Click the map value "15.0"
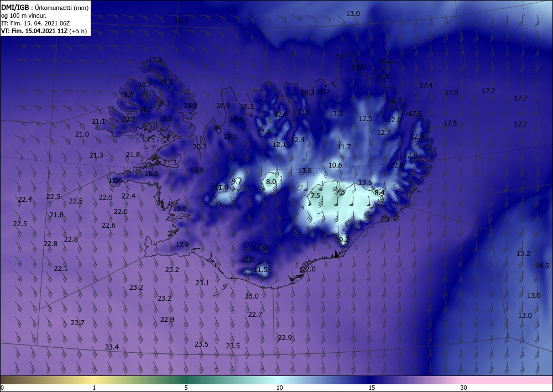This screenshot has width=553, height=392. (x=359, y=67)
